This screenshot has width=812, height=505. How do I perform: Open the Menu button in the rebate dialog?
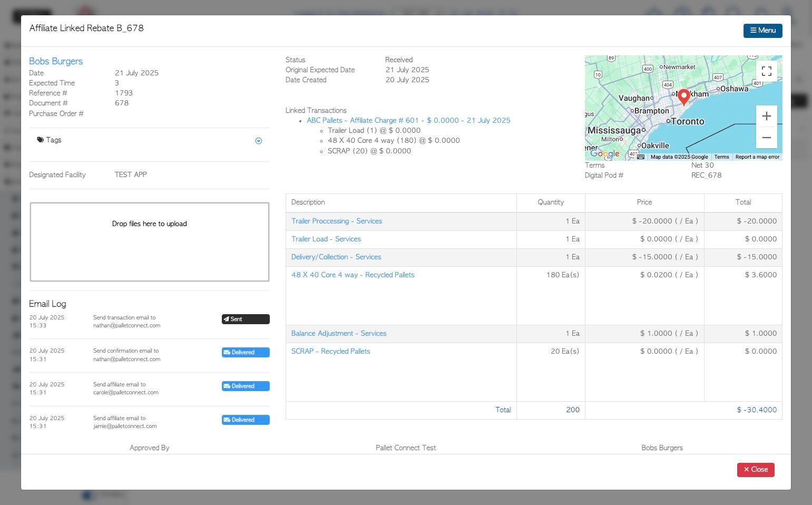[762, 31]
